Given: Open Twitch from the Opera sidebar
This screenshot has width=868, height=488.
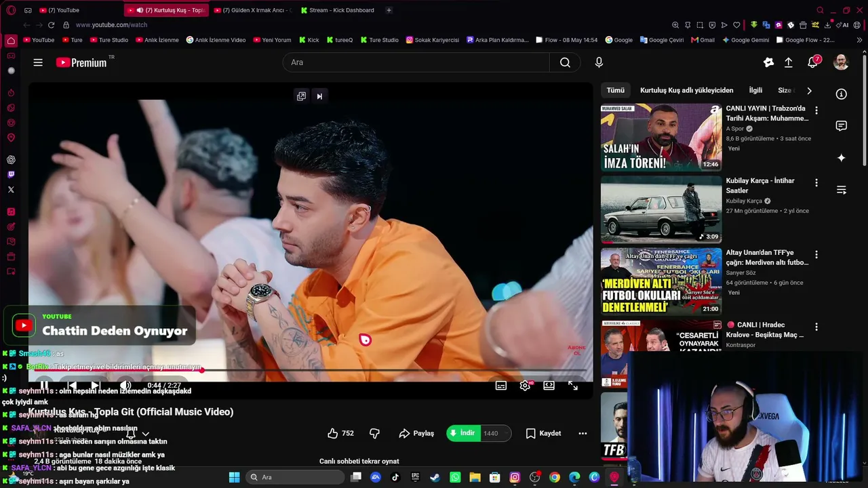Looking at the screenshot, I should click(11, 175).
